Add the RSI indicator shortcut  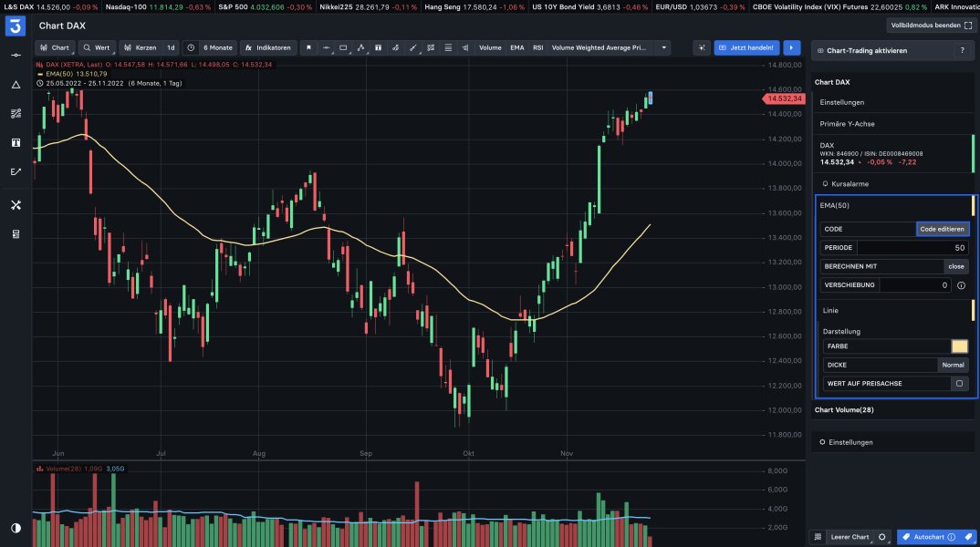[538, 47]
